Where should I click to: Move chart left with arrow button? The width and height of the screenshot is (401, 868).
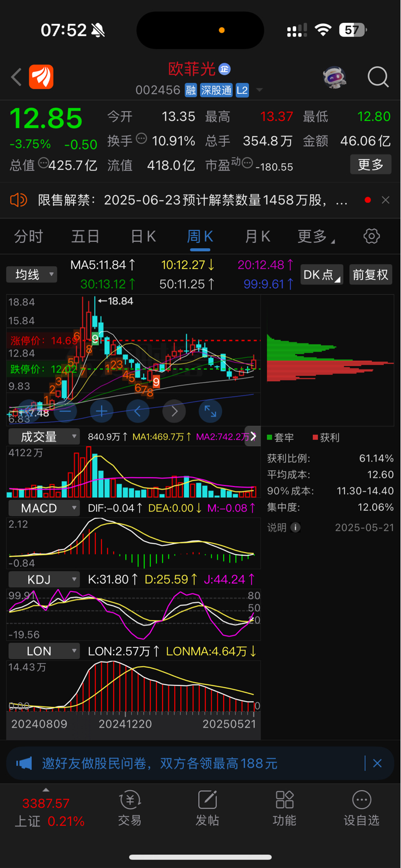138,411
